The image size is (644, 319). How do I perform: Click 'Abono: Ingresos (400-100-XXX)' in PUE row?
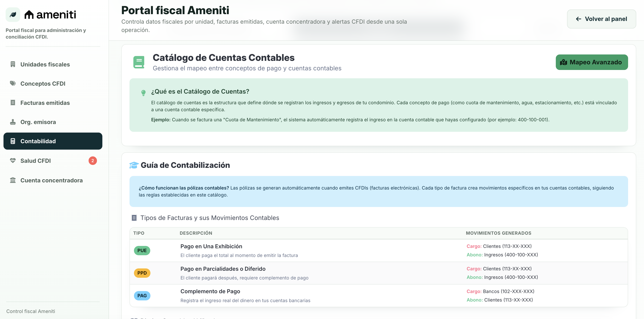pos(502,255)
